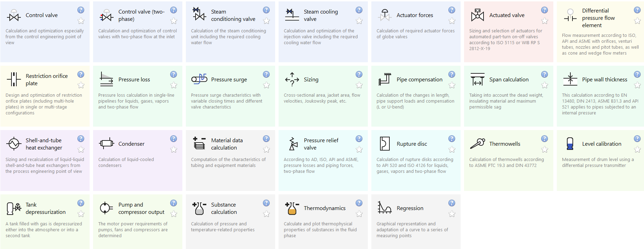Image resolution: width=644 pixels, height=249 pixels.
Task: Click the Tank depressurization icon
Action: [14, 208]
